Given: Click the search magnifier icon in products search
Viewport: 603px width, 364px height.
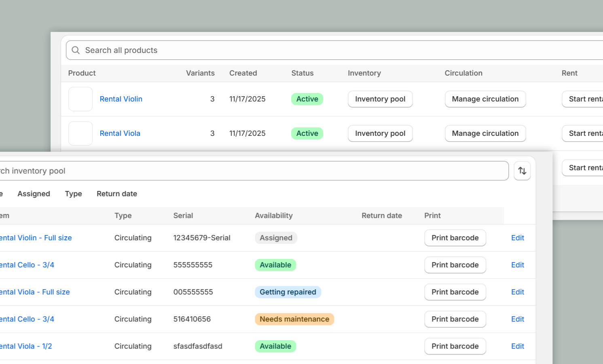Looking at the screenshot, I should [76, 50].
